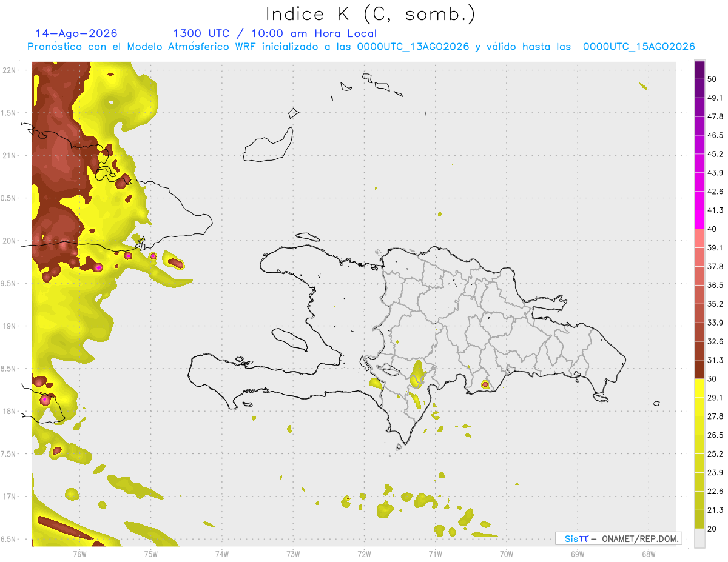Click the longitude label "68W"
Viewport: 728px width, 562px height.
[x=648, y=554]
